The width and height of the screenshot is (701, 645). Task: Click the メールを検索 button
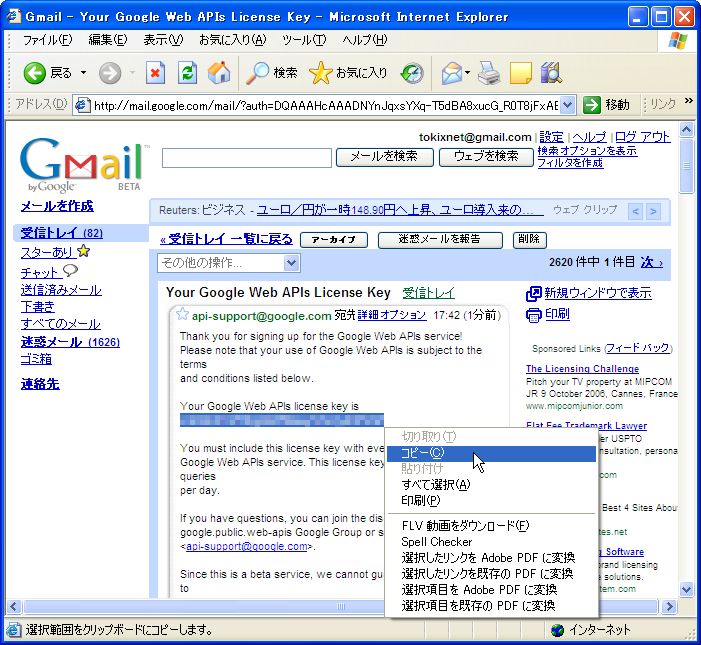click(384, 157)
